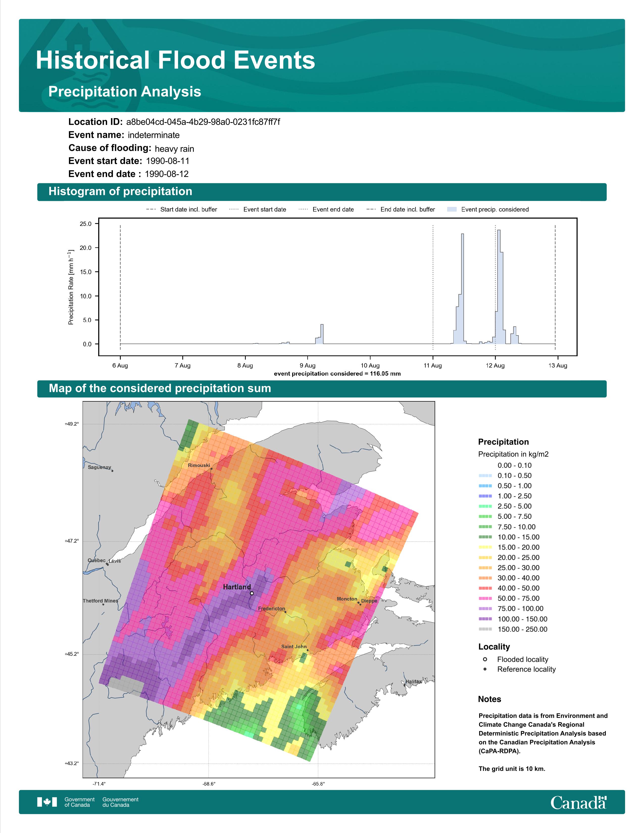Click the Event precip. considered legend patch
The image size is (644, 833).
452,210
